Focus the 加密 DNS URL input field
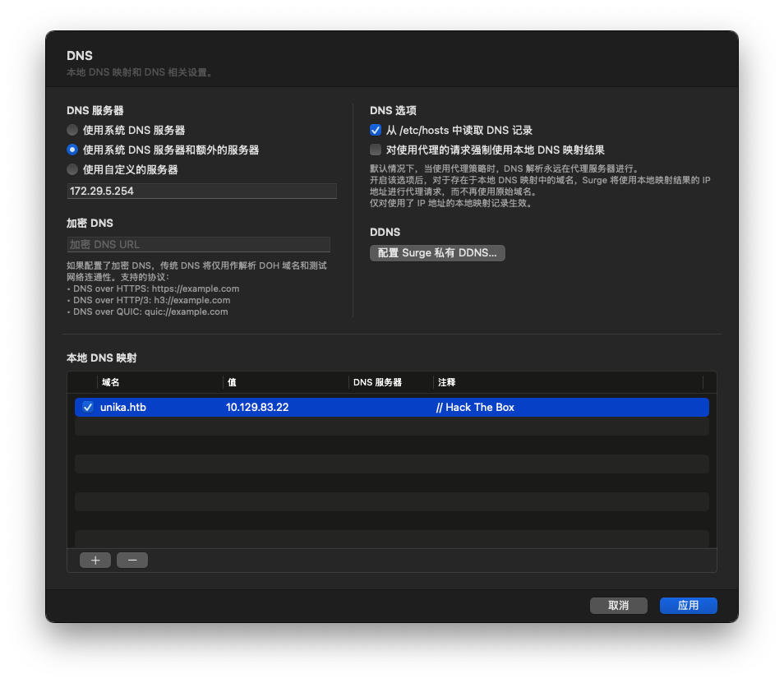Viewport: 784px width, 683px height. click(199, 244)
